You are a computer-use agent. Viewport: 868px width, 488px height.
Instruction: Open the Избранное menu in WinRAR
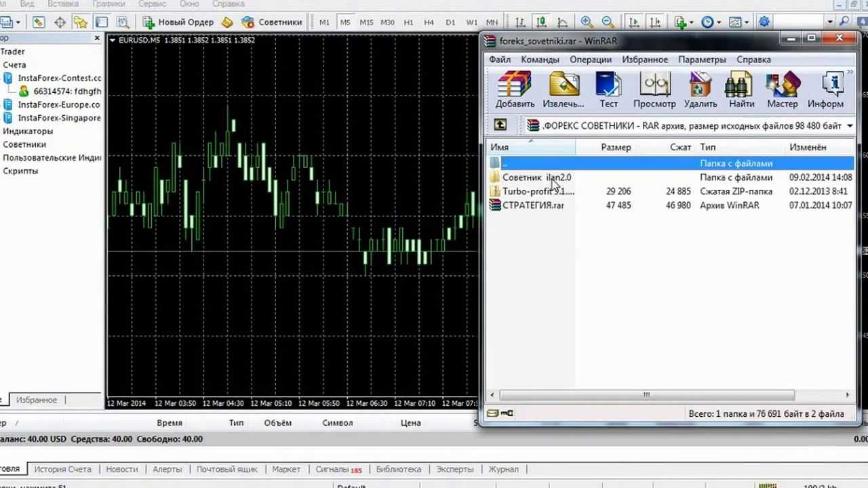(x=645, y=60)
